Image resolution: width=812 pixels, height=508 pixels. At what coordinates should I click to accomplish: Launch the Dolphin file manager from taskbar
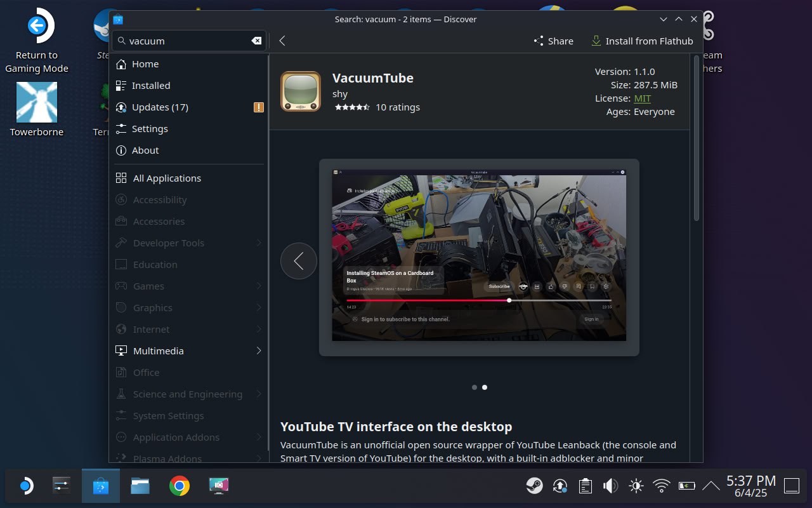(x=140, y=486)
